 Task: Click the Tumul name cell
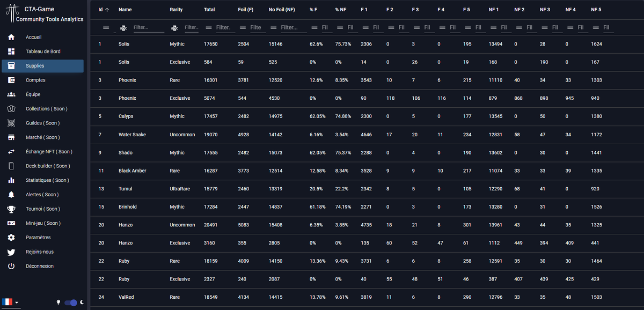coord(125,189)
